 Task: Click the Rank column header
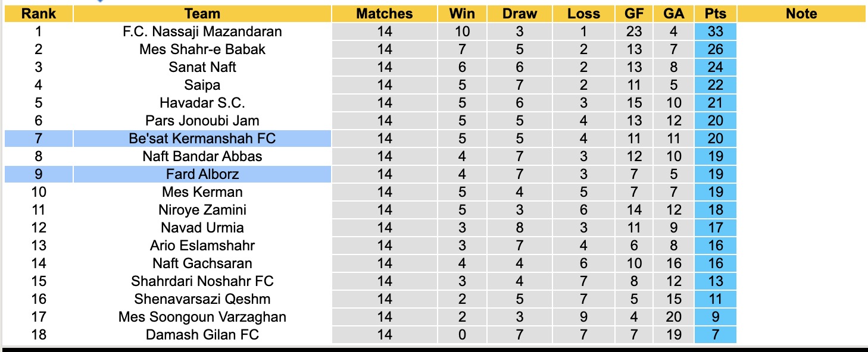coord(39,14)
